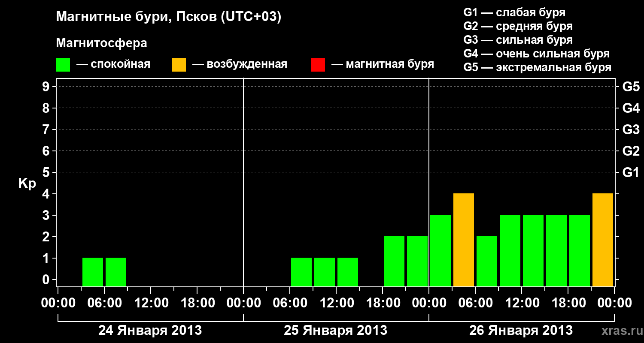
Task: Click the Kp axis label
Action: pyautogui.click(x=27, y=184)
